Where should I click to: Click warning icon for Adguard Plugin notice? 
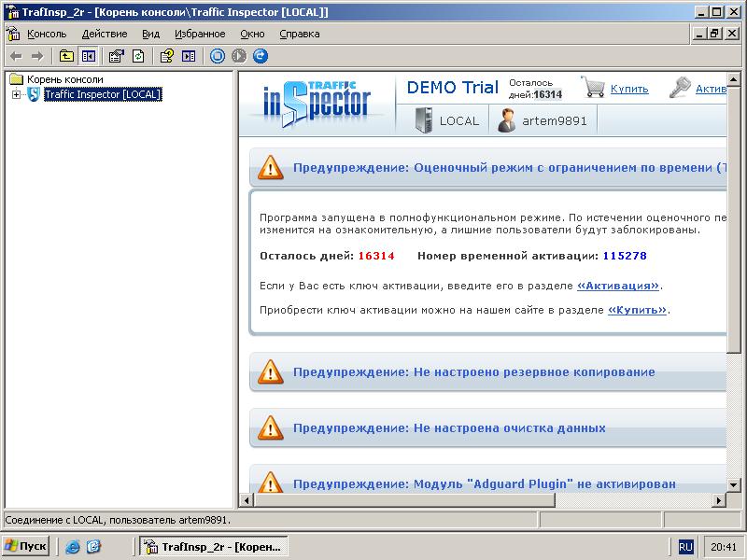point(270,483)
